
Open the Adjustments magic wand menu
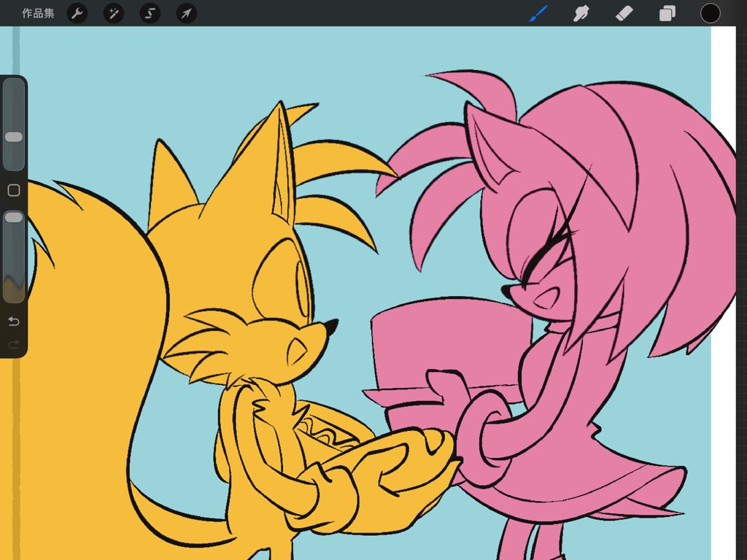coord(113,13)
